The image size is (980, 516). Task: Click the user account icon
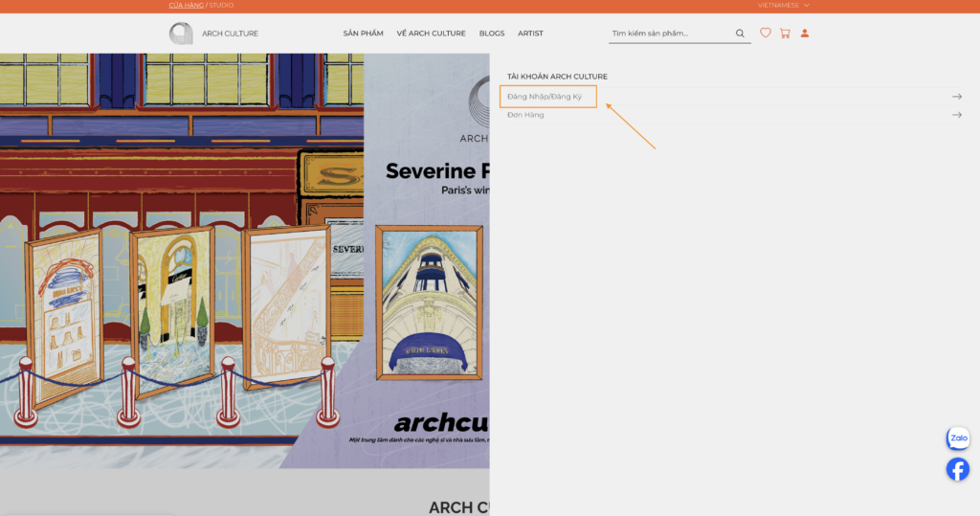click(805, 34)
